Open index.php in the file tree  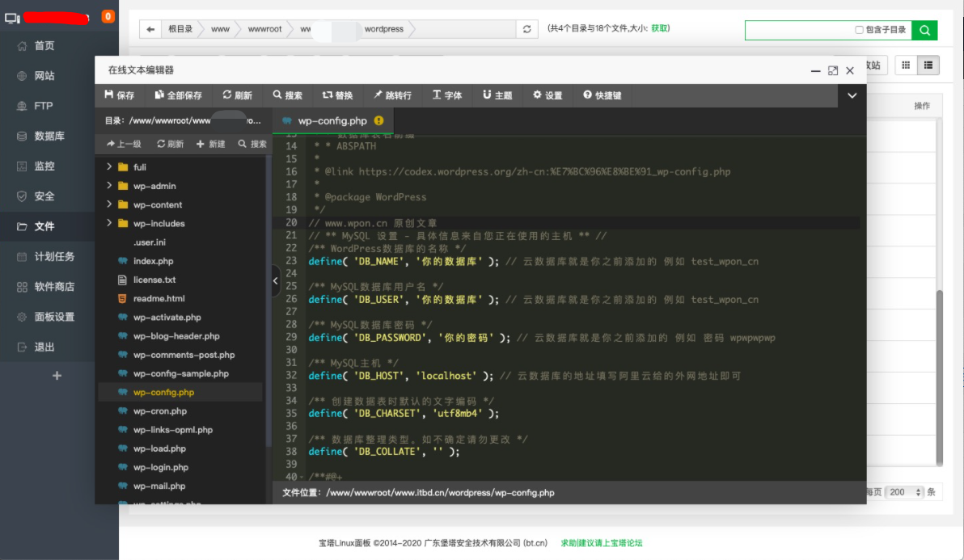point(153,261)
